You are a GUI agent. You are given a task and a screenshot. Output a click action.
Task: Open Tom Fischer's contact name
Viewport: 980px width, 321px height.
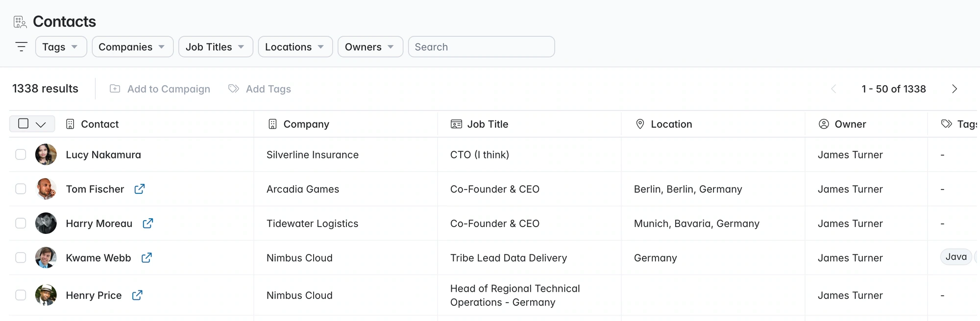95,189
